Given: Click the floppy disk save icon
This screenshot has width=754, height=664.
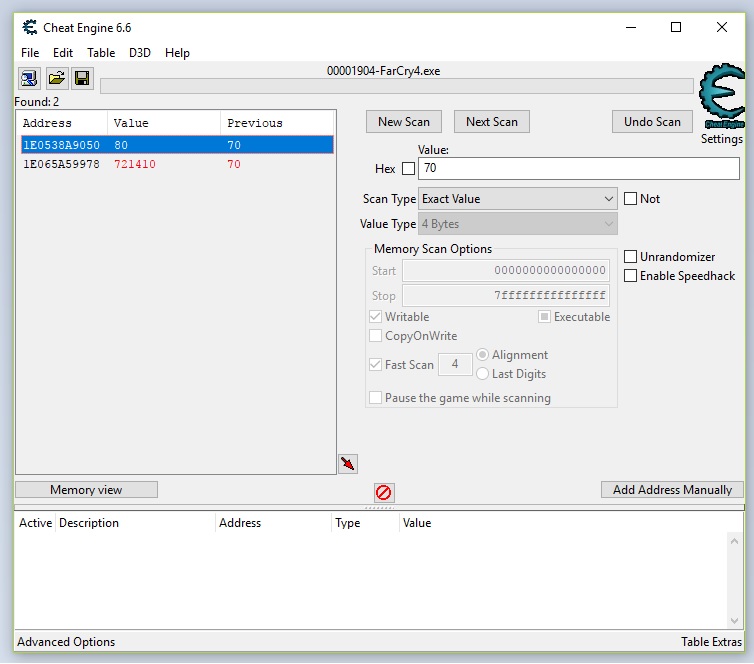Looking at the screenshot, I should [x=82, y=79].
